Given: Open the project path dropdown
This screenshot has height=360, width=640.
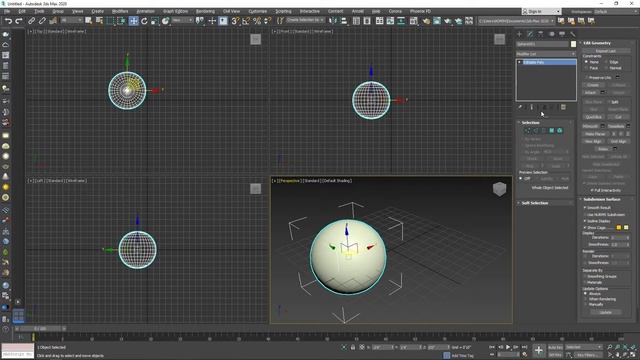Looking at the screenshot, I should 516,21.
